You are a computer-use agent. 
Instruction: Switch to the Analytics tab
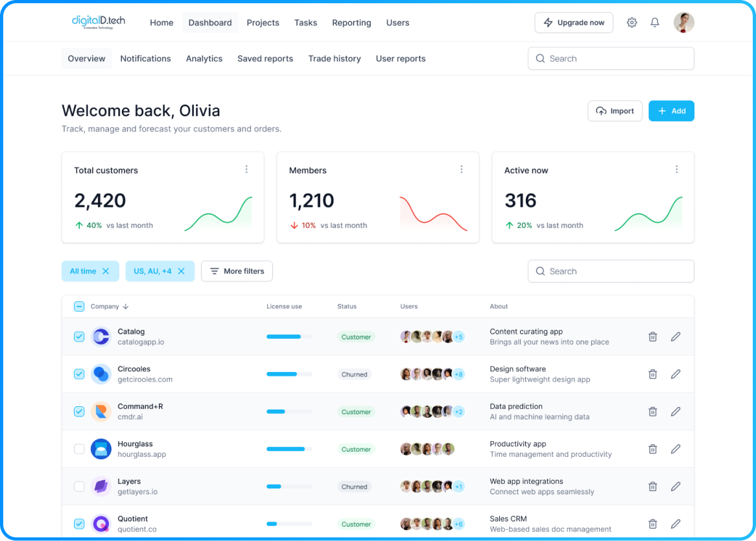tap(204, 58)
